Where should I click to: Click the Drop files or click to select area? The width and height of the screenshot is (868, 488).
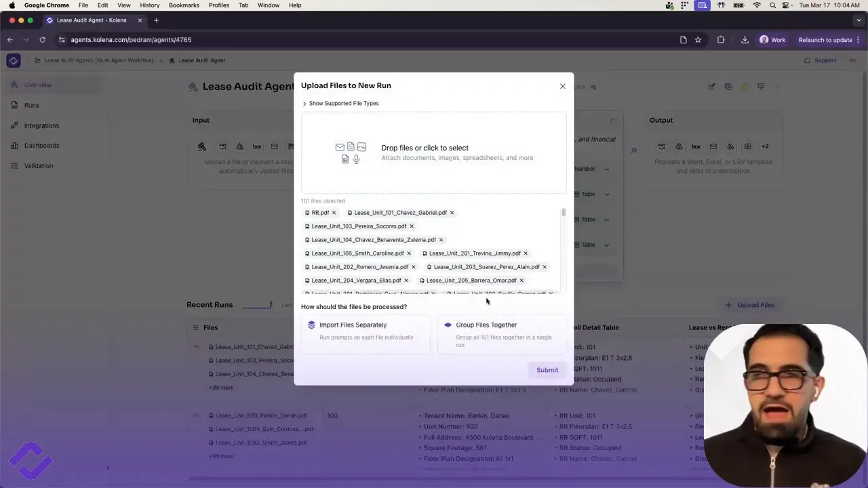pyautogui.click(x=434, y=152)
